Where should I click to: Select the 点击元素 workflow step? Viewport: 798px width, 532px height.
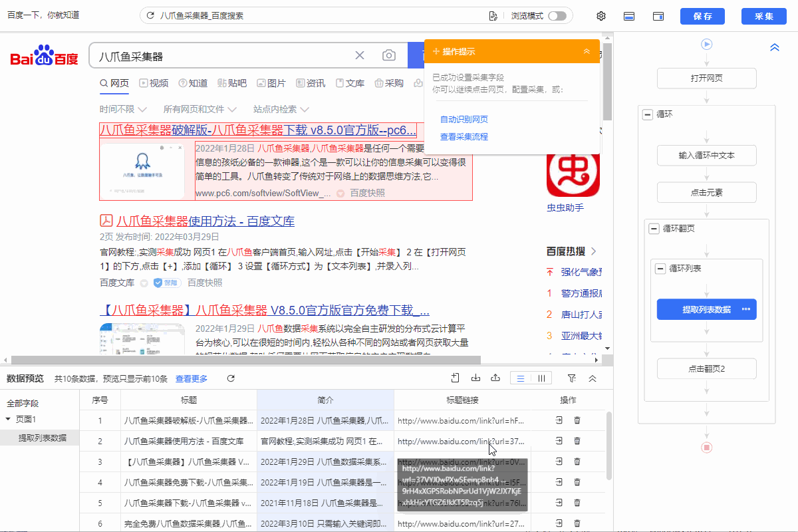(x=707, y=193)
